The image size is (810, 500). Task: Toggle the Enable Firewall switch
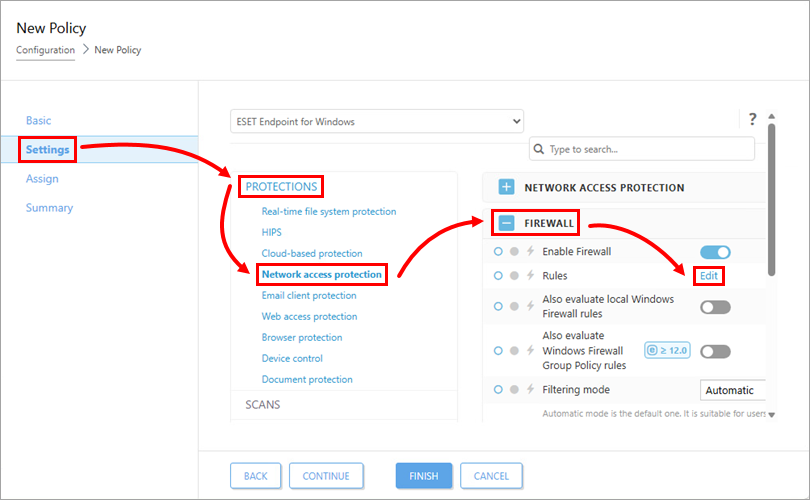click(x=715, y=252)
